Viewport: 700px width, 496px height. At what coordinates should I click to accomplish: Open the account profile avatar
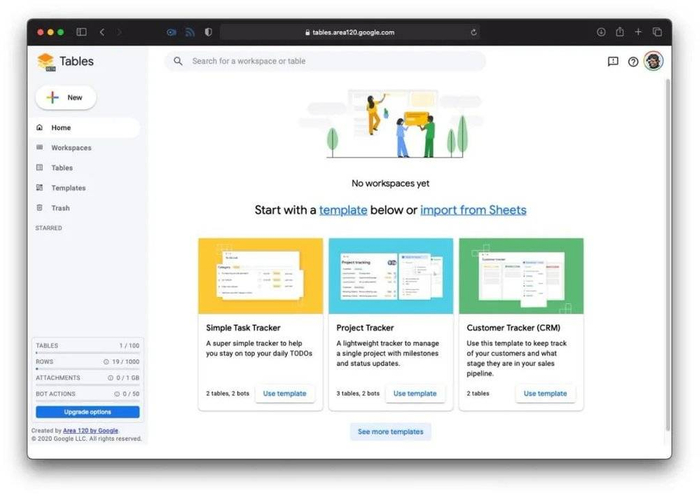654,61
